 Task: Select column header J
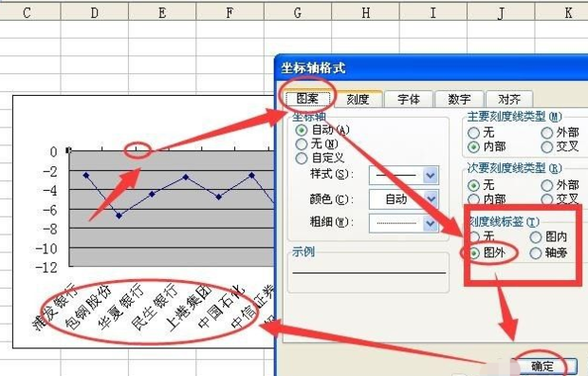click(x=501, y=13)
